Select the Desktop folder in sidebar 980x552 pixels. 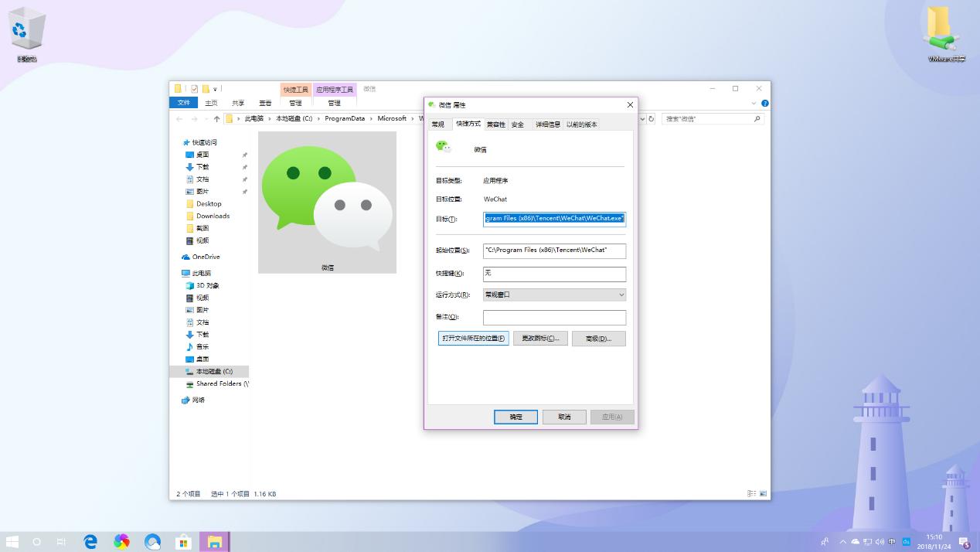click(203, 203)
